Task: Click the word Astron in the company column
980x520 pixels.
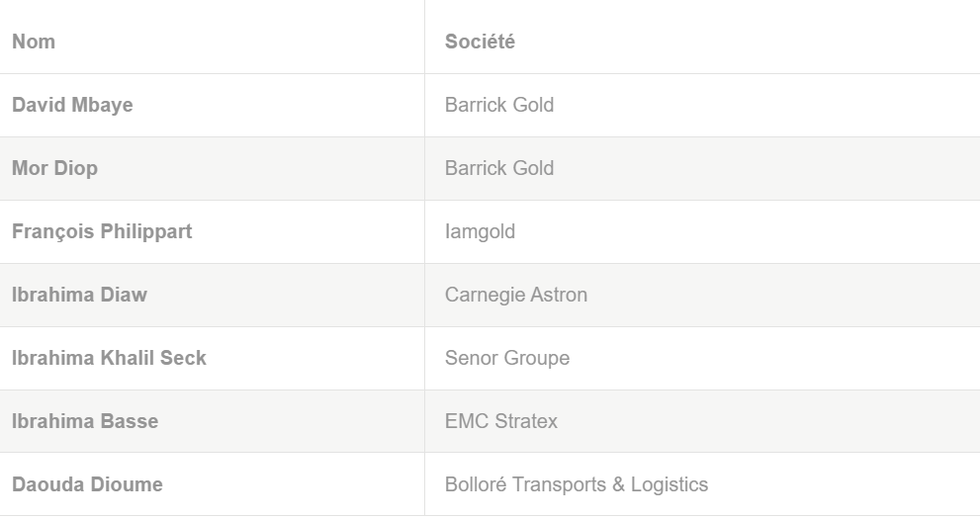Action: [560, 295]
